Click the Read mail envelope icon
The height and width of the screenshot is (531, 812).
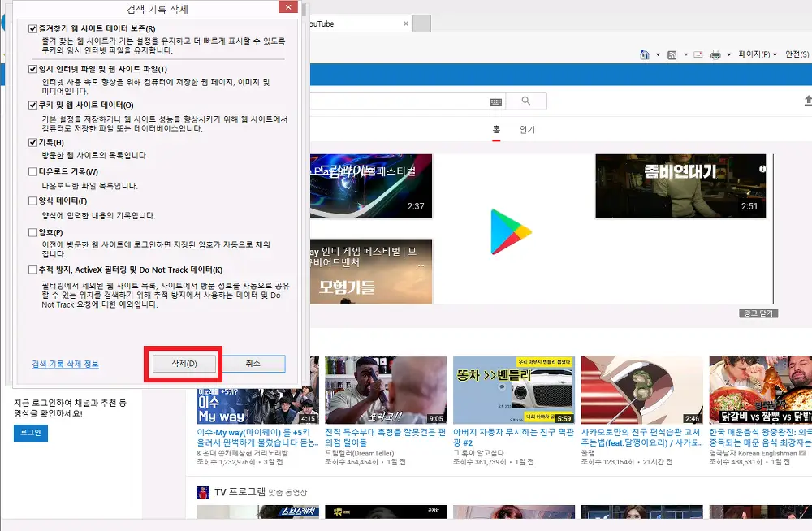coord(698,54)
